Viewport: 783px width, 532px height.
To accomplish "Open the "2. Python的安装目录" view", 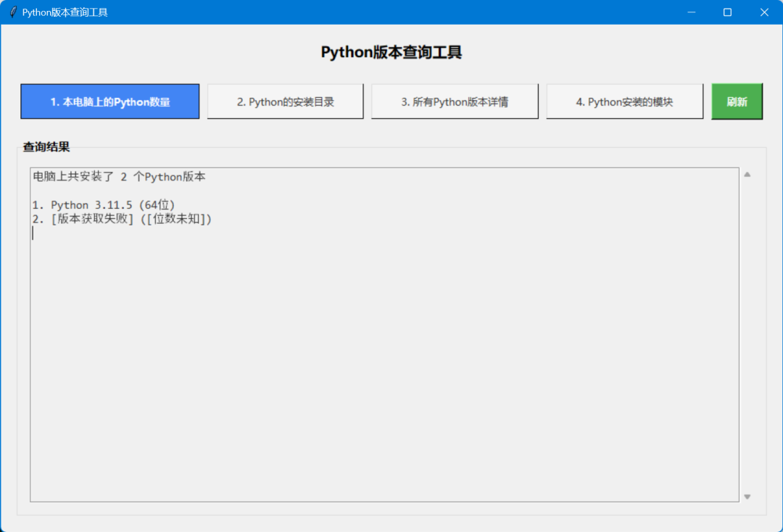I will click(286, 101).
